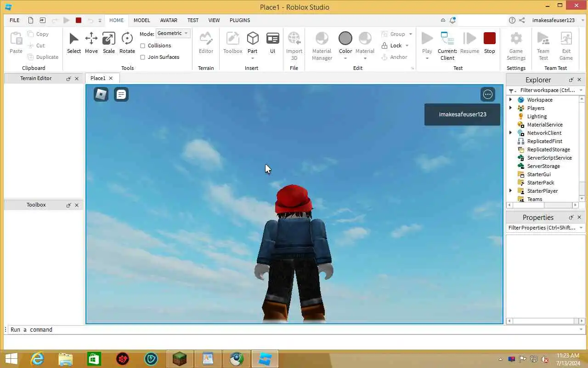The height and width of the screenshot is (368, 588).
Task: Click the Material sphere icon
Action: pos(365,39)
